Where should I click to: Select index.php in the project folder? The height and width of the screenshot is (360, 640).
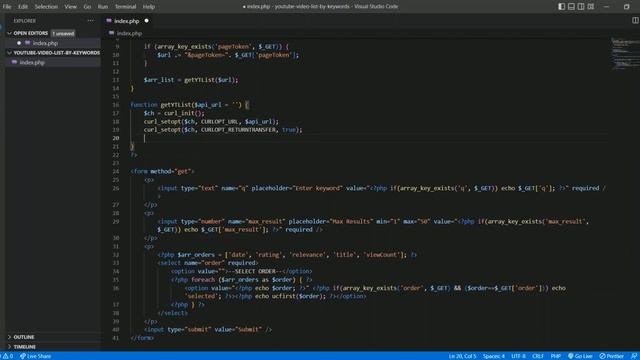pos(32,62)
